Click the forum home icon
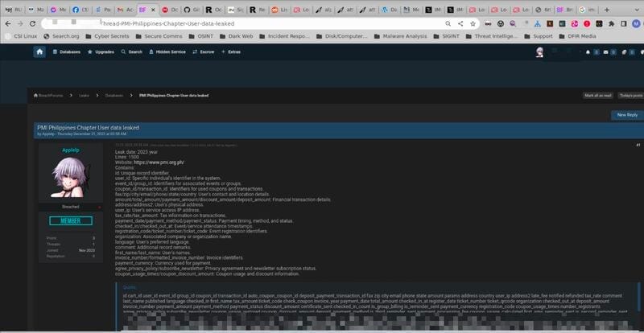 tap(39, 51)
